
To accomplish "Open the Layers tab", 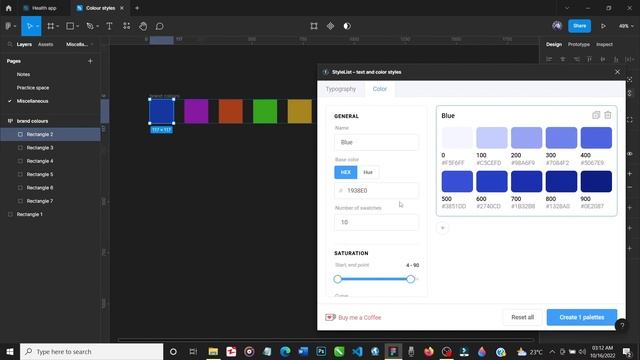I will click(x=24, y=44).
